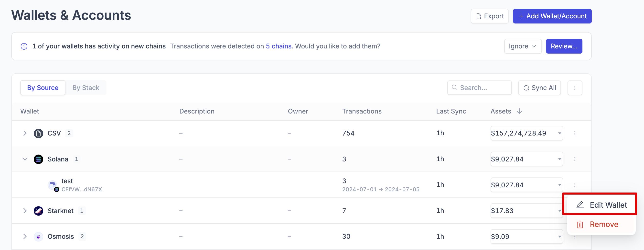This screenshot has height=250, width=644.
Task: Open table options menu beside Sync All
Action: (575, 88)
